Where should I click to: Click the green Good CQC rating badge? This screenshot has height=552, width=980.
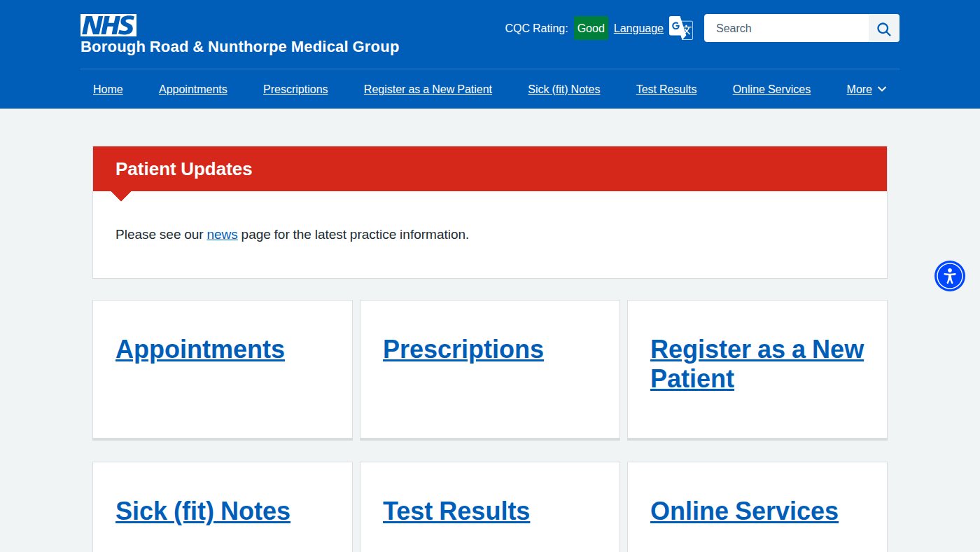[591, 28]
